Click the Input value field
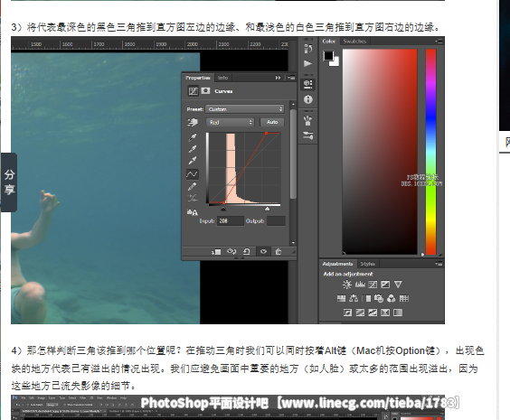 click(x=231, y=221)
